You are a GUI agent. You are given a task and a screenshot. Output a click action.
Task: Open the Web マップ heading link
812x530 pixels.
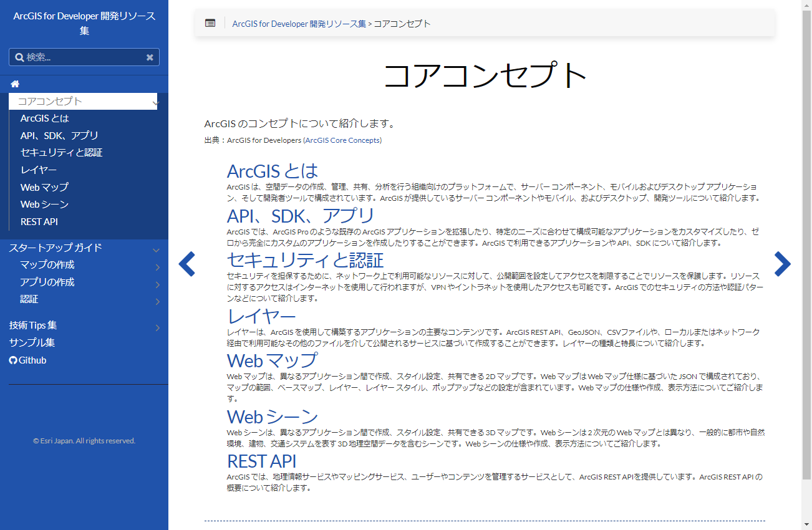(272, 360)
